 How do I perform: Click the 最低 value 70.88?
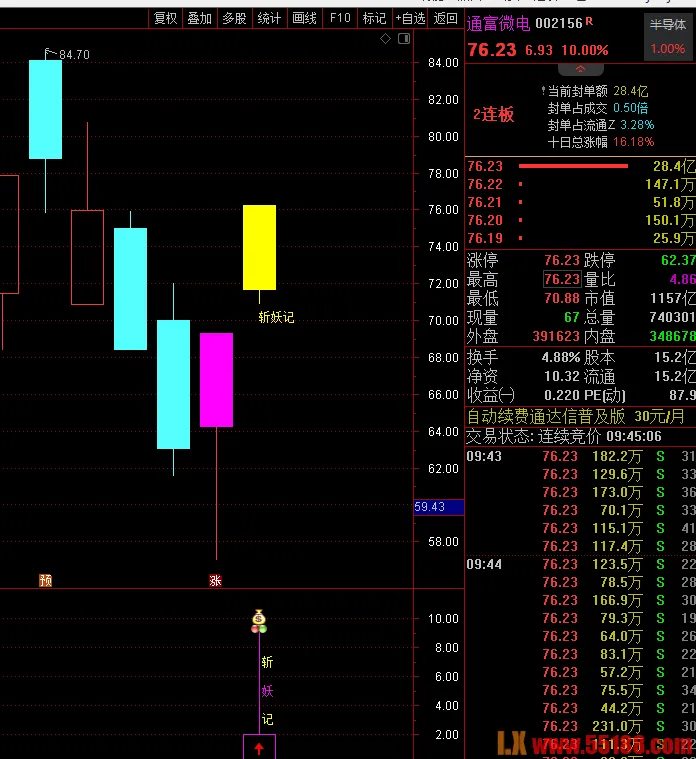pyautogui.click(x=562, y=298)
